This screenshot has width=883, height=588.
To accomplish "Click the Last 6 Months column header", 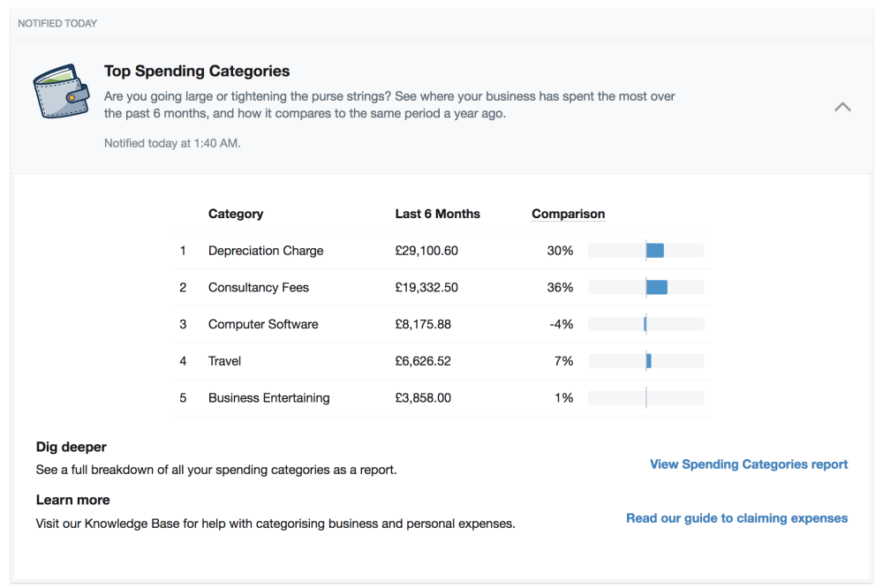I will click(437, 214).
